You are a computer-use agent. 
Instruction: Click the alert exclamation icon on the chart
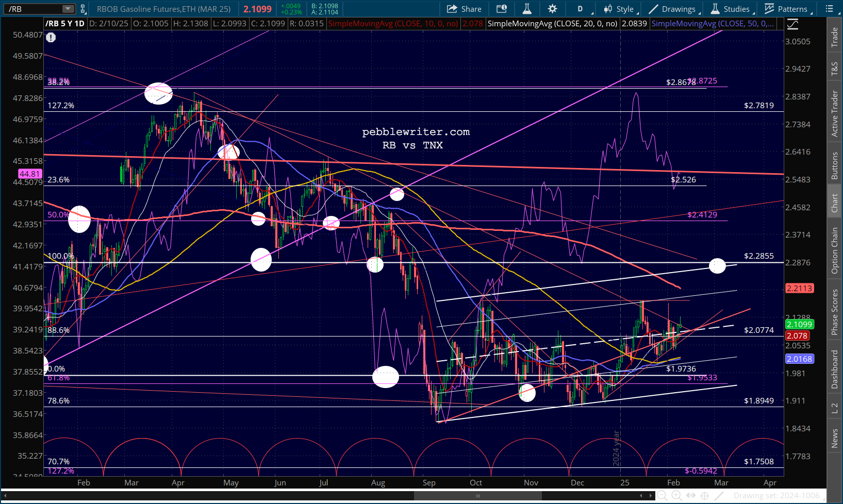(x=51, y=37)
